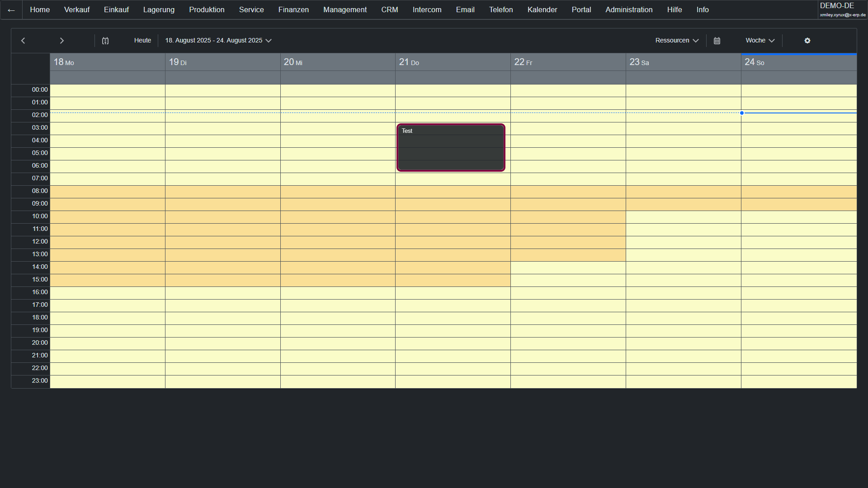Open the Finanzen menu
The height and width of the screenshot is (488, 868).
click(x=293, y=10)
